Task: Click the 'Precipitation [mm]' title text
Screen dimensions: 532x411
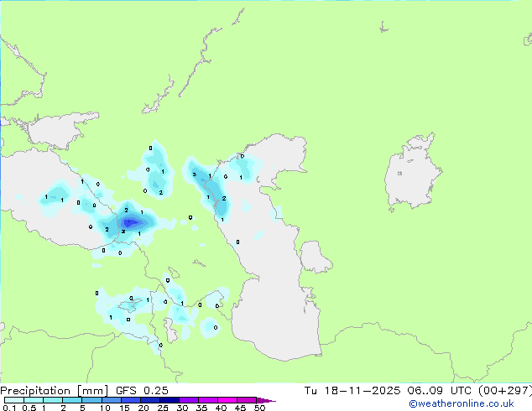Action: 54,391
